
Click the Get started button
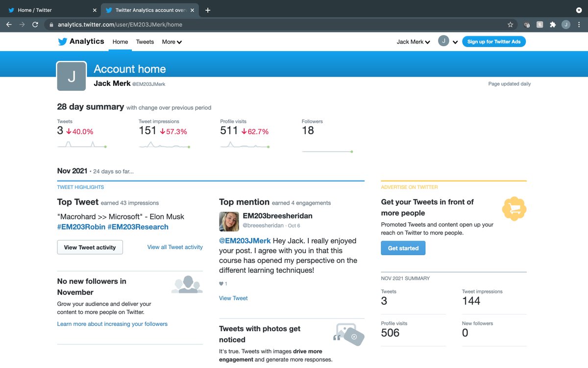point(403,248)
